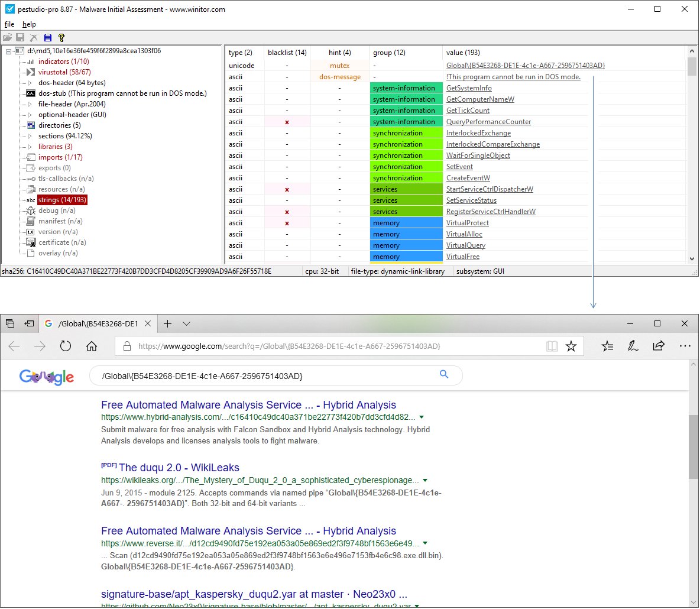Sort by the group (12) column header

coord(406,53)
